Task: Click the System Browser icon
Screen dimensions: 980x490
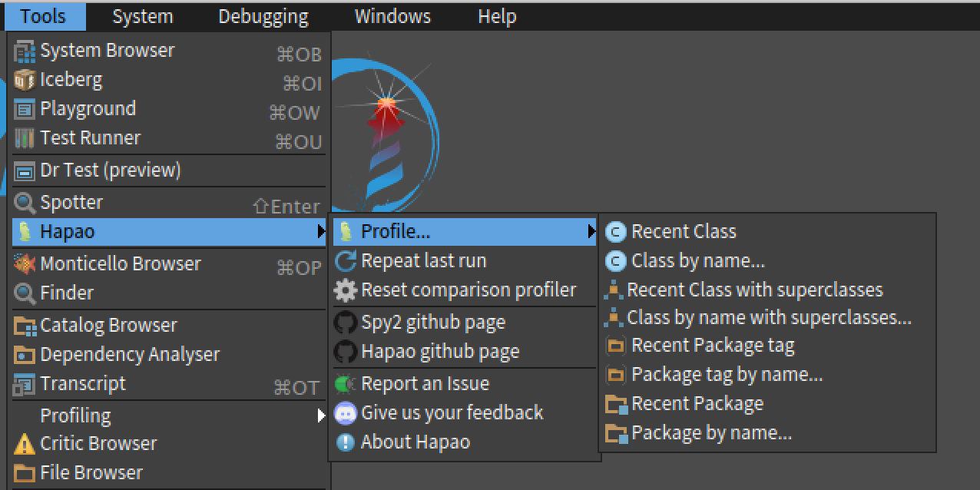Action: [25, 51]
